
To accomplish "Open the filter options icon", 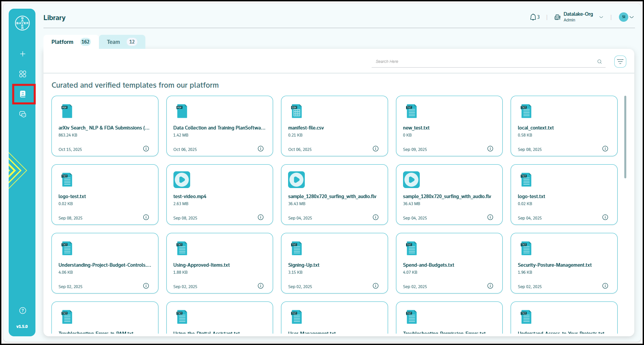I will click(620, 62).
